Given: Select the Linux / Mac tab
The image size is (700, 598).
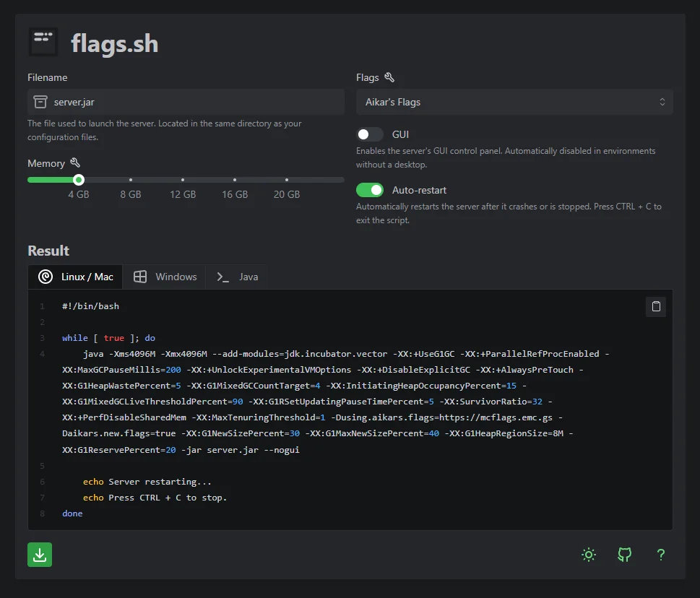Looking at the screenshot, I should point(75,277).
